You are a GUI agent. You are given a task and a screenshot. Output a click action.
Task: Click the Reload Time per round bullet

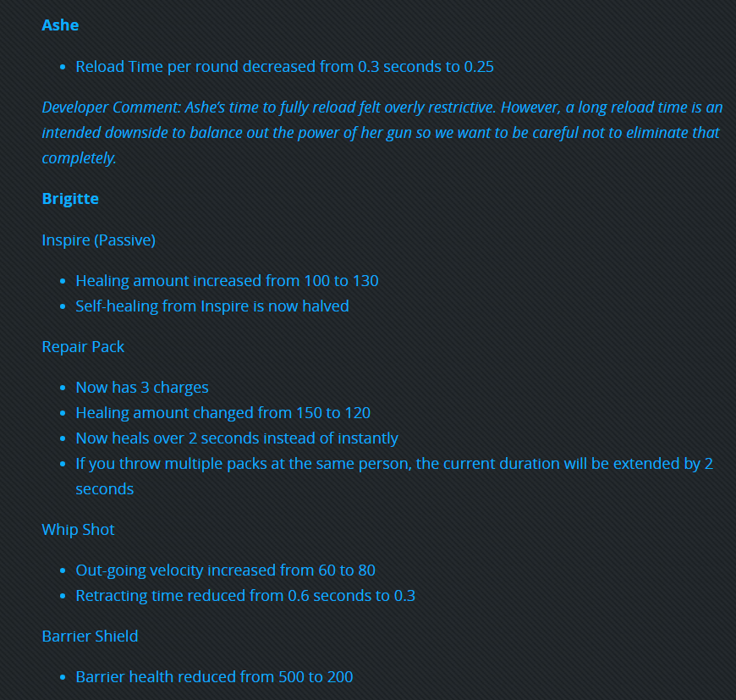tap(284, 66)
